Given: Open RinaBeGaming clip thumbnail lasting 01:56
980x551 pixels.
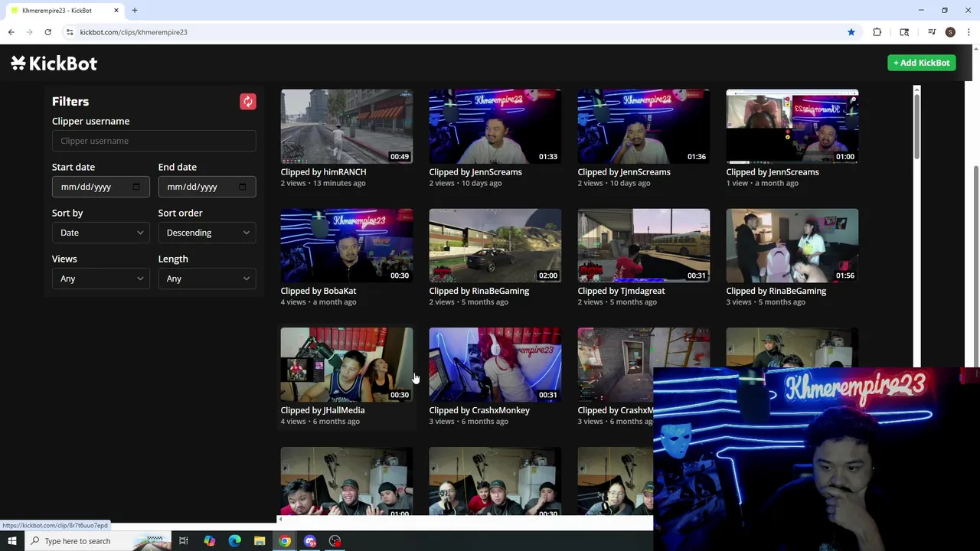Looking at the screenshot, I should tap(792, 246).
